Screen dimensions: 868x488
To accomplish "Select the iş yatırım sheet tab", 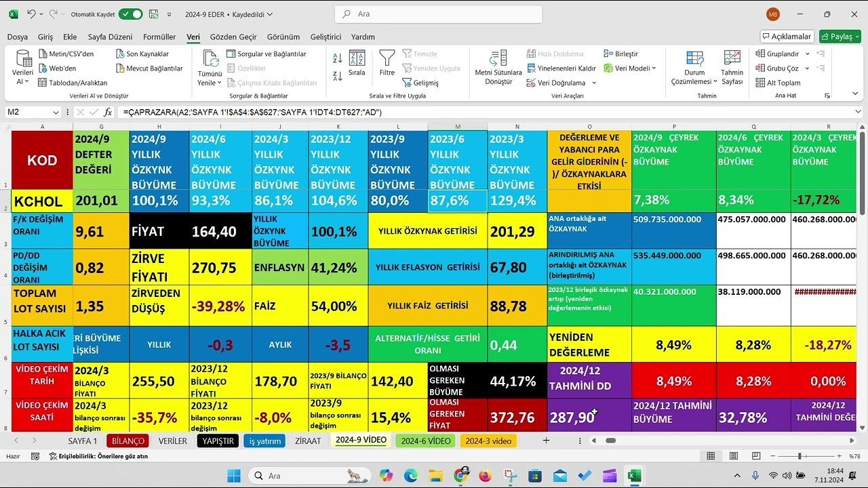I will point(264,441).
